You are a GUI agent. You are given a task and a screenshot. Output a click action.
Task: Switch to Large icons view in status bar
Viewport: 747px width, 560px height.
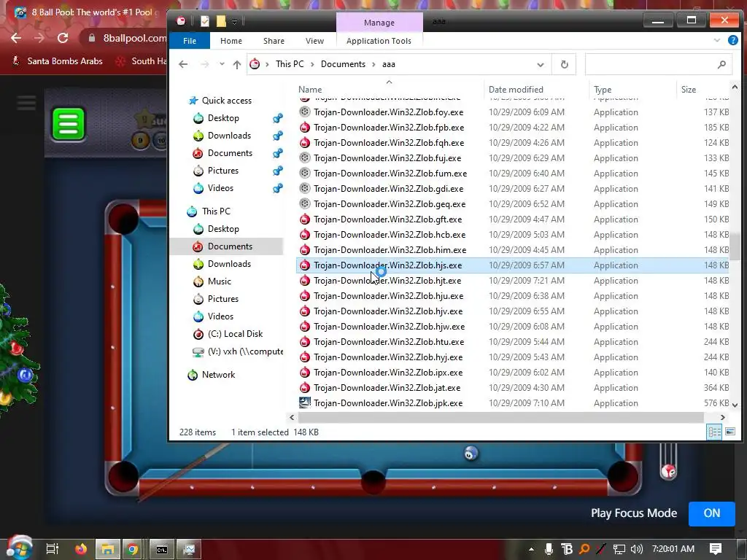(x=729, y=432)
